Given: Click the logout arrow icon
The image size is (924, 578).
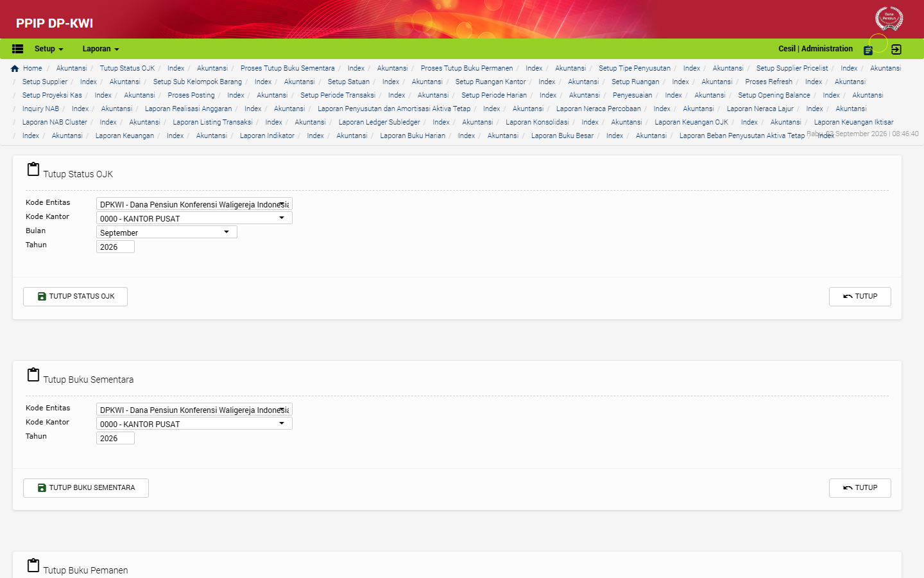Looking at the screenshot, I should 896,49.
